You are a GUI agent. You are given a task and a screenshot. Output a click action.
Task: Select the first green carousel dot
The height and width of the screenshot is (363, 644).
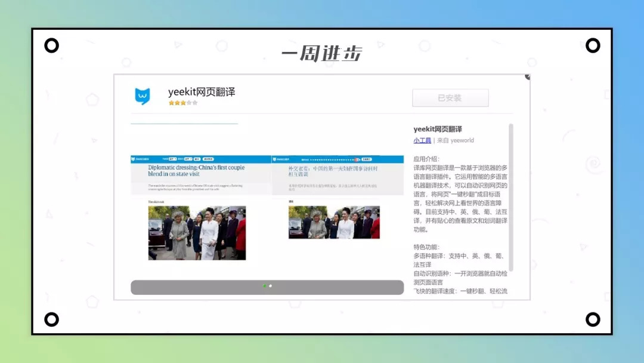pos(265,286)
